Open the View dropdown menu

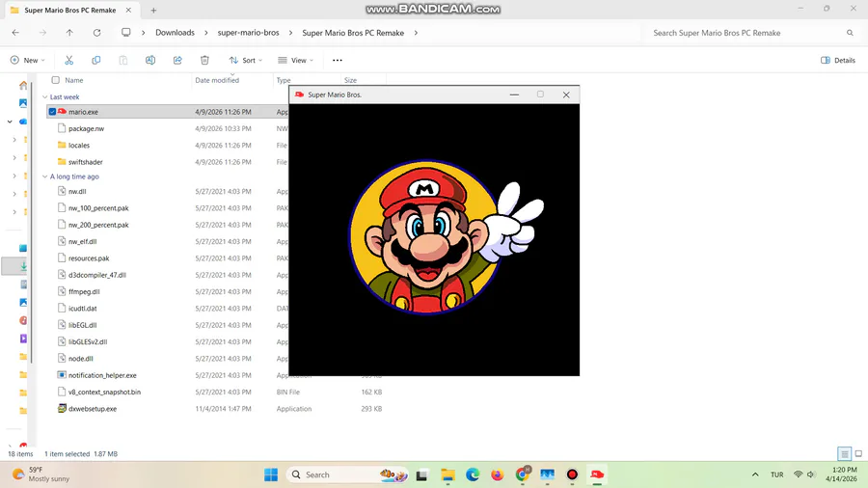coord(296,60)
